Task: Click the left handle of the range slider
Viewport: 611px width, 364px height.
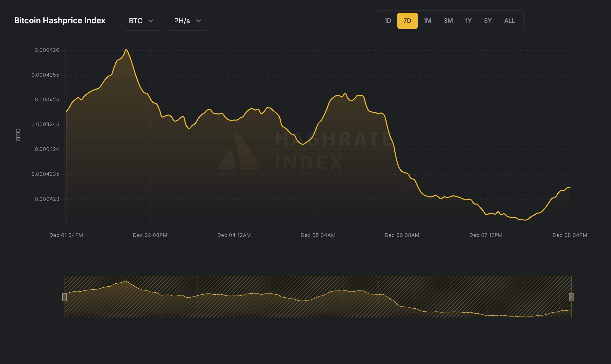Action: [x=65, y=298]
